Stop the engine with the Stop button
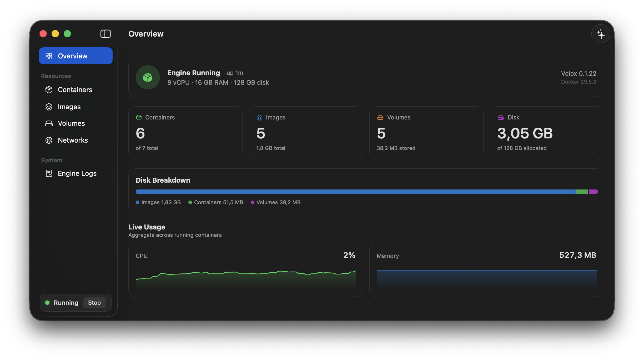The image size is (644, 360). pos(94,303)
